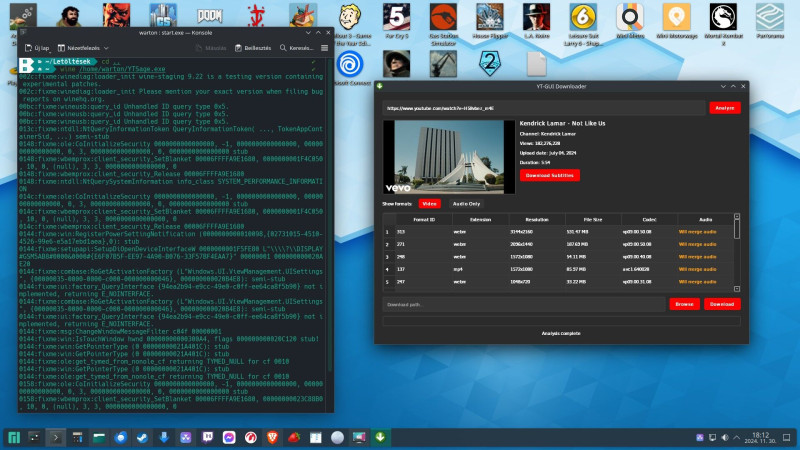Open the Manjaro application launcher
Image resolution: width=800 pixels, height=450 pixels.
click(x=14, y=437)
